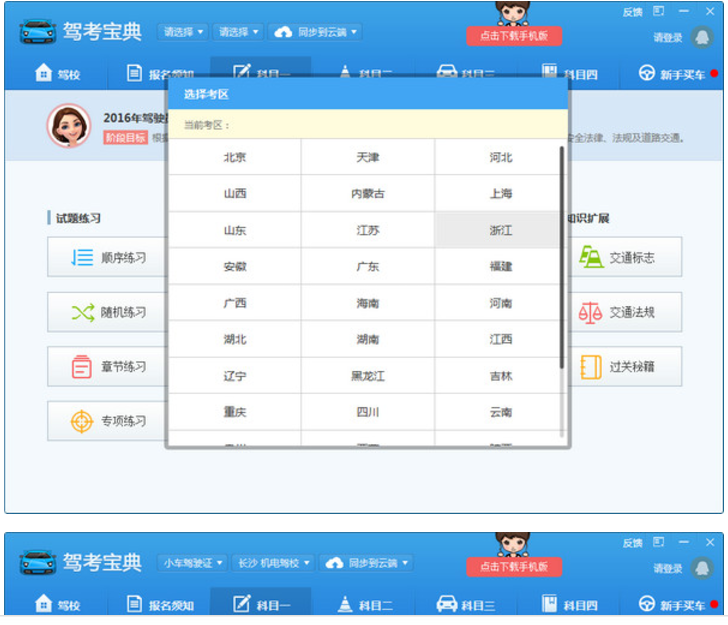Select 上海 in the region grid
Image resolution: width=728 pixels, height=625 pixels.
500,194
